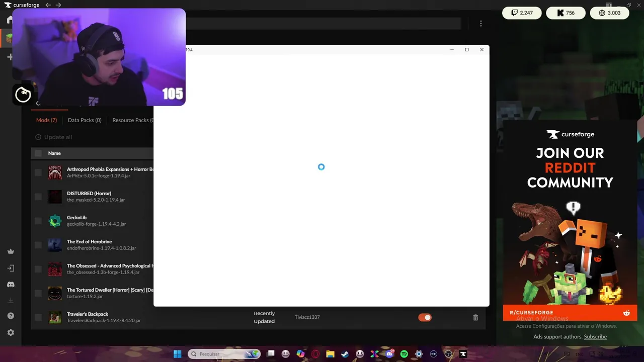Screen dimensions: 644x362
Task: Open the Tiviacz1337 author link
Action: 307,317
